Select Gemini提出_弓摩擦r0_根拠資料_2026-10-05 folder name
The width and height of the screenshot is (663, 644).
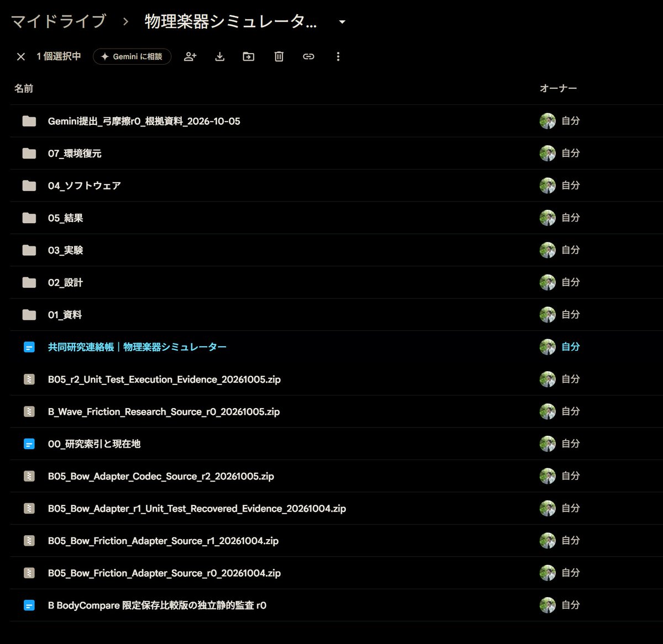click(144, 121)
